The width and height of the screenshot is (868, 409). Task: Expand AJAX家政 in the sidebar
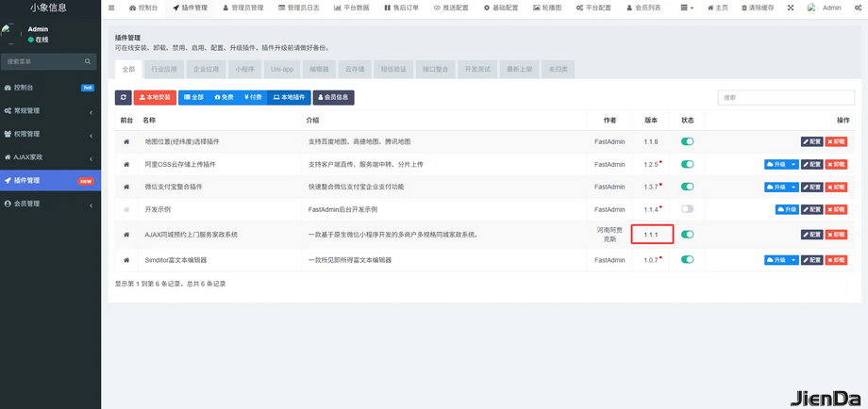pos(50,157)
